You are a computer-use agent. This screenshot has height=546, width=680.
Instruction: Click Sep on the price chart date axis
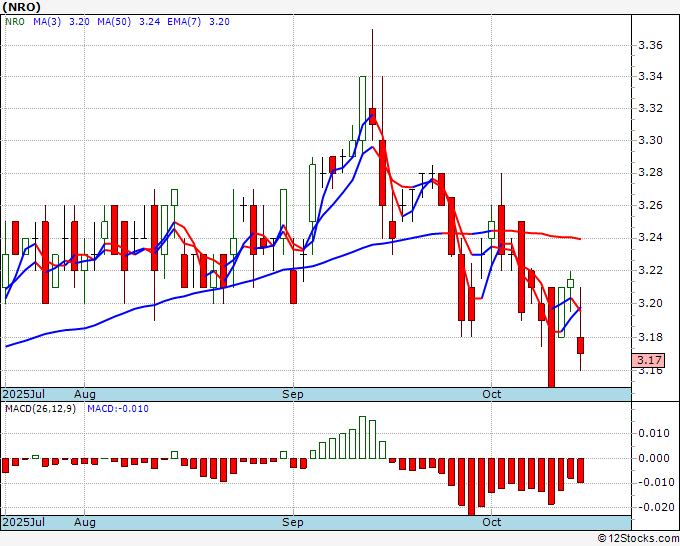coord(293,394)
